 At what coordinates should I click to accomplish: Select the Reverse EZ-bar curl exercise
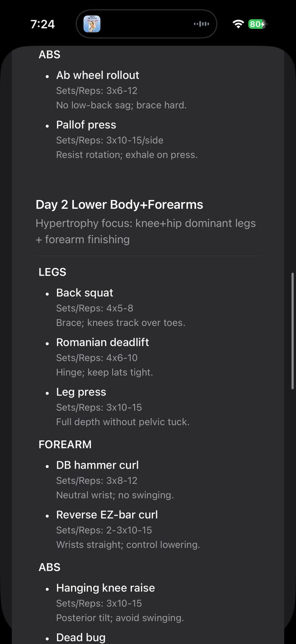pyautogui.click(x=107, y=515)
